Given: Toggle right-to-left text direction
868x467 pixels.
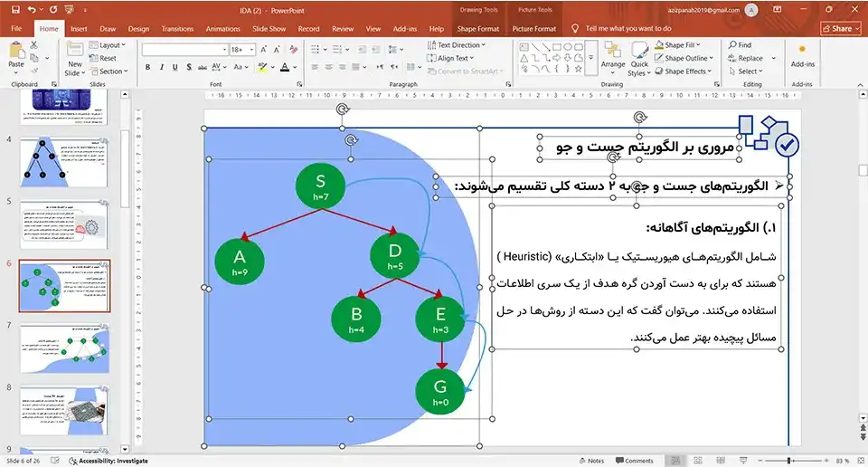Looking at the screenshot, I should click(394, 67).
